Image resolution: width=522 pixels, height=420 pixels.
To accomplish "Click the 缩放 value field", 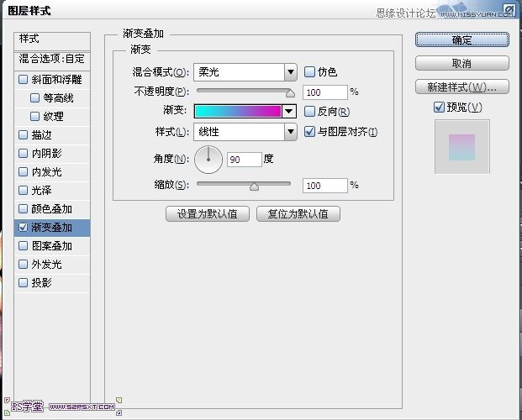I will (325, 186).
